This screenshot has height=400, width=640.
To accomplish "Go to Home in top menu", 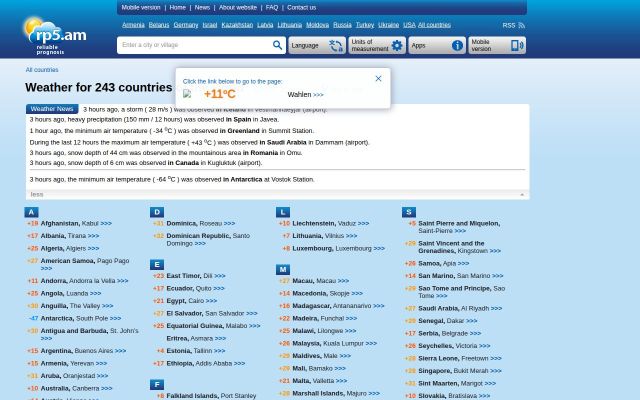I will coord(178,7).
